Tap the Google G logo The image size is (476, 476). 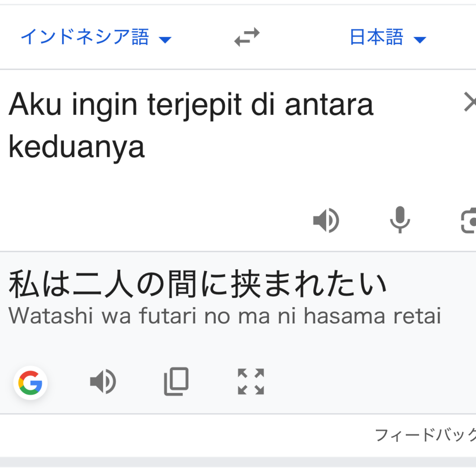[x=30, y=383]
